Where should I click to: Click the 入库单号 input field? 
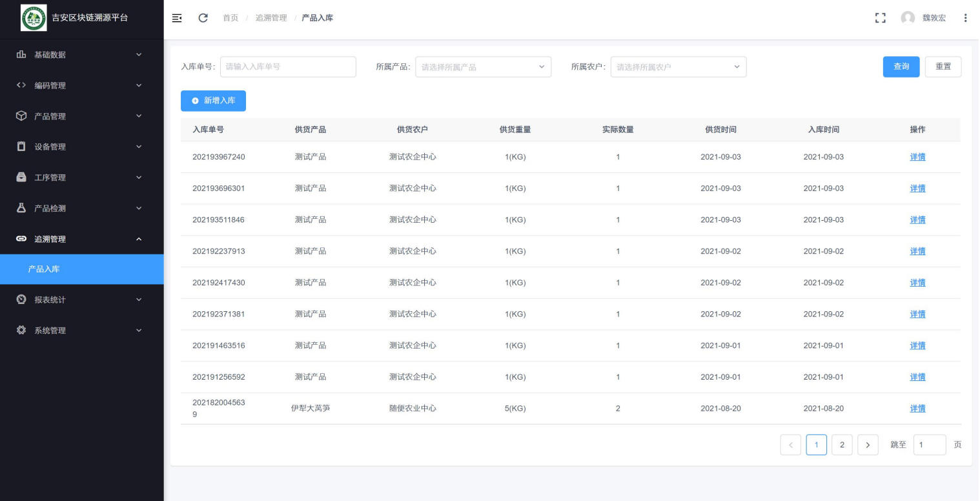pos(288,67)
